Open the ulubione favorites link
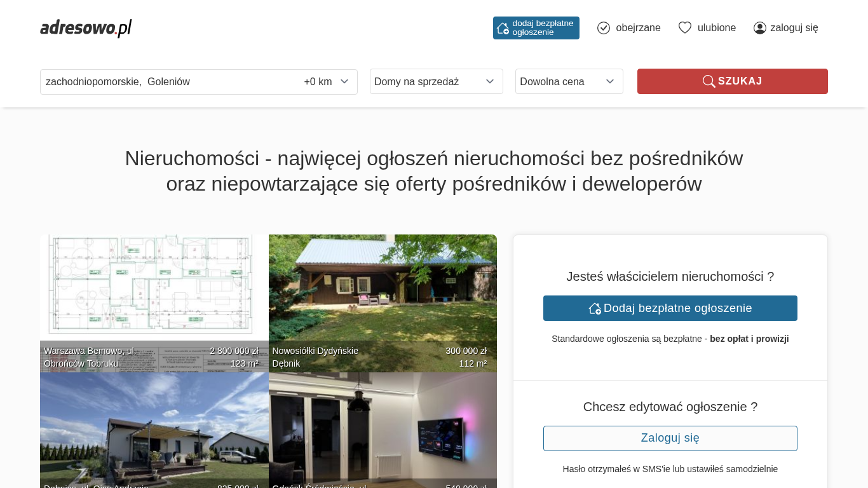This screenshot has width=868, height=488. [x=717, y=28]
